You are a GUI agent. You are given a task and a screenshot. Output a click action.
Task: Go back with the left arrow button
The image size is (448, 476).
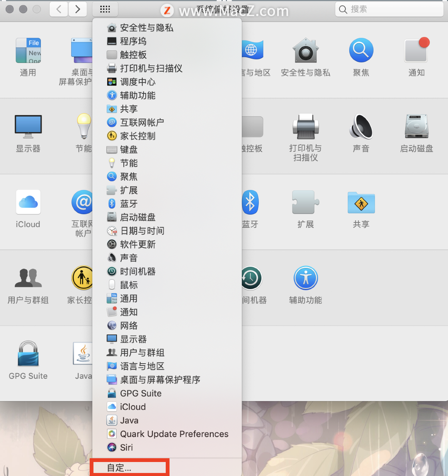[59, 9]
